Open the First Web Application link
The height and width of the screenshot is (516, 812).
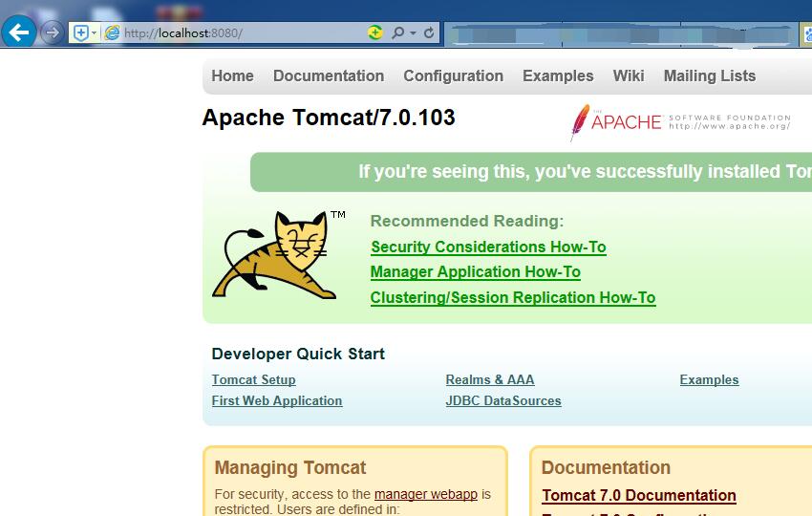[277, 401]
